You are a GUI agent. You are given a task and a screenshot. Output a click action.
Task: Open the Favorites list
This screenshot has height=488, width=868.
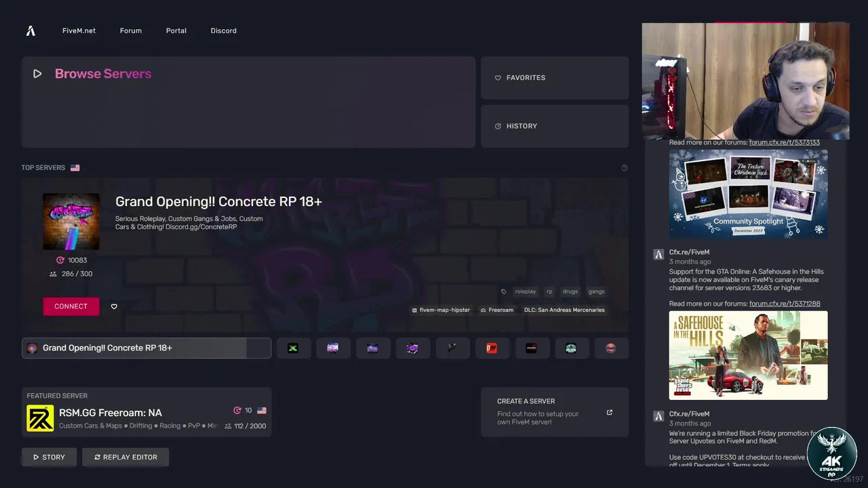(x=555, y=78)
